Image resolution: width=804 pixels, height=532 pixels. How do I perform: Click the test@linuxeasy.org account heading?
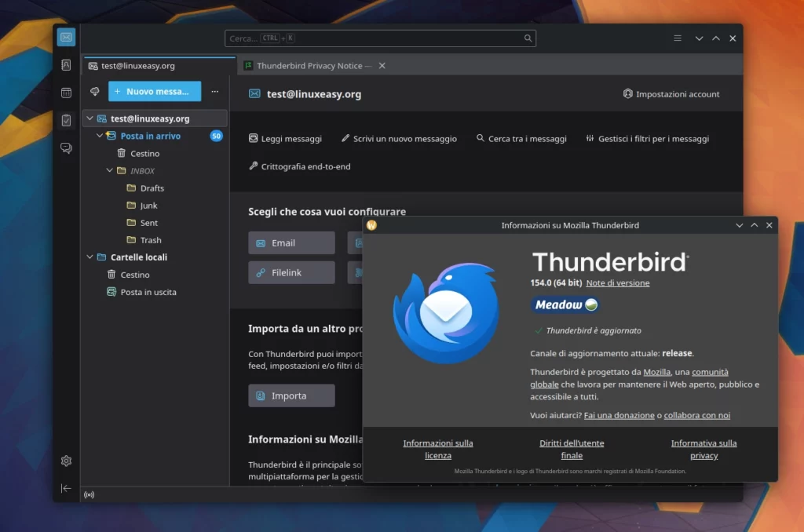point(314,94)
